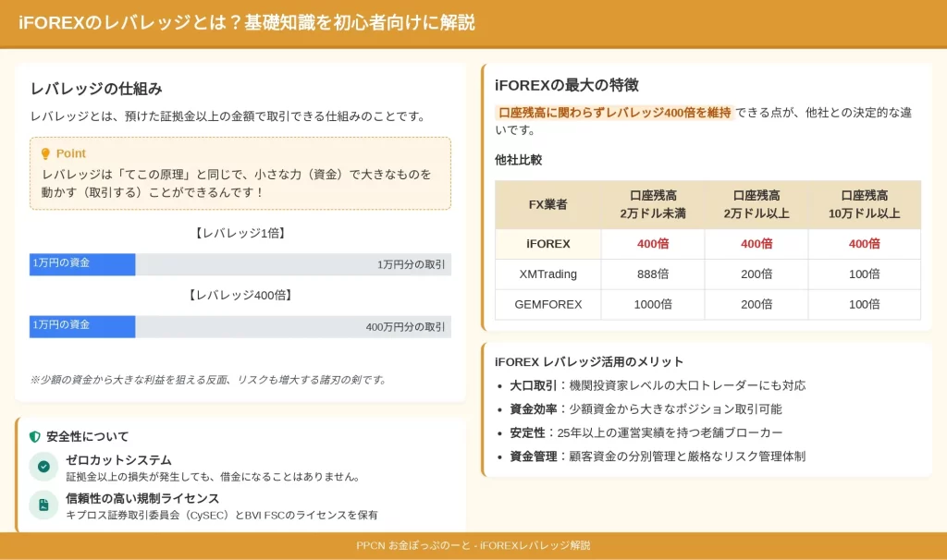Click the green checkmark icon for ゼロカットシステム
Screen dimensions: 947x560
43,467
